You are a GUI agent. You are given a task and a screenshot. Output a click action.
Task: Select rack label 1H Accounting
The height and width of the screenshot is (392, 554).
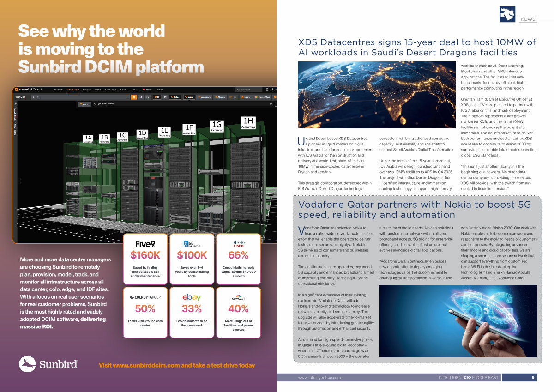248,122
